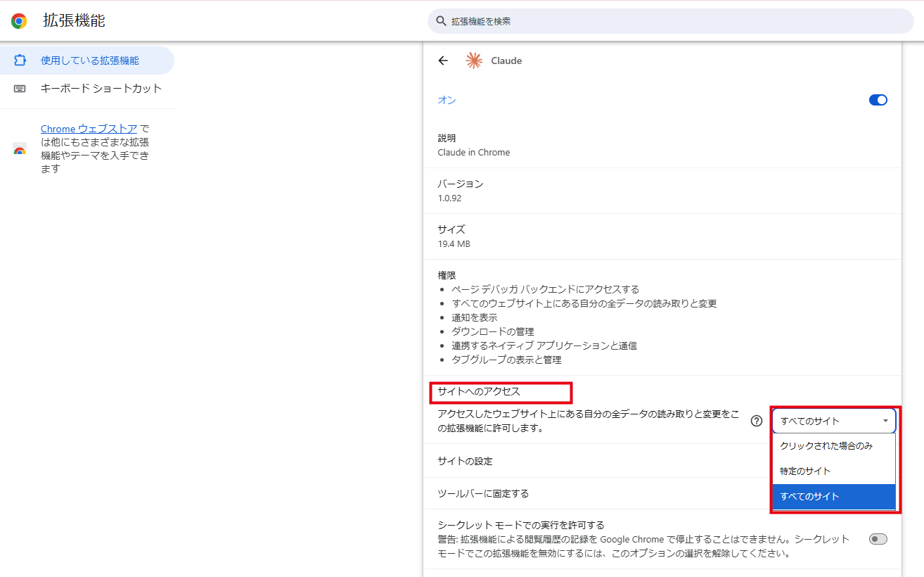The width and height of the screenshot is (924, 577).
Task: Click the サイトへのアクセス heading
Action: 479,392
